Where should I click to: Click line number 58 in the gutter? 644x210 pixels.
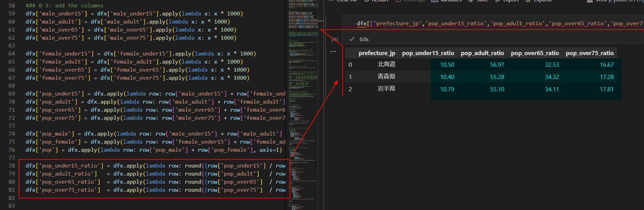(x=12, y=6)
